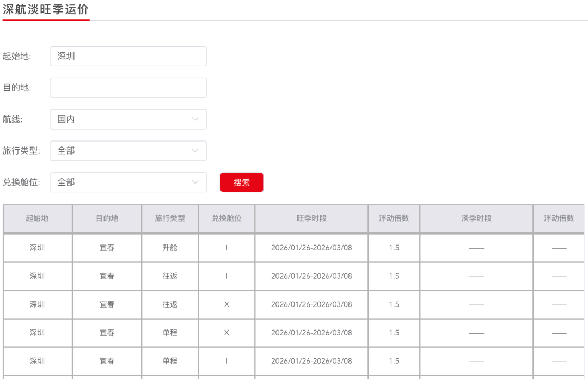Click the date range in the 升舱 row

coord(311,248)
